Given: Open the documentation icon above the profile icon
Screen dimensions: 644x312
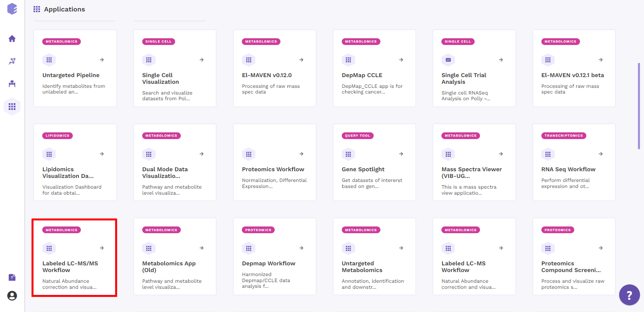Looking at the screenshot, I should click(12, 277).
